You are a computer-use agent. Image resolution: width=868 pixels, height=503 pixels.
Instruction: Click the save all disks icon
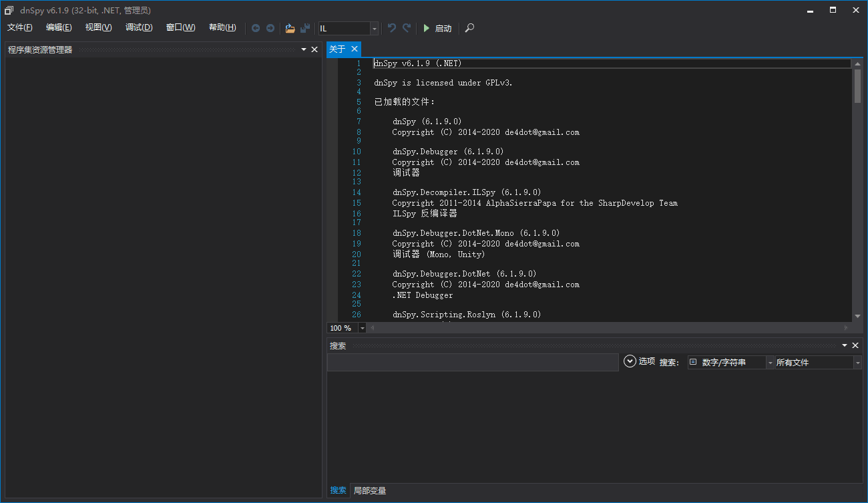(305, 28)
